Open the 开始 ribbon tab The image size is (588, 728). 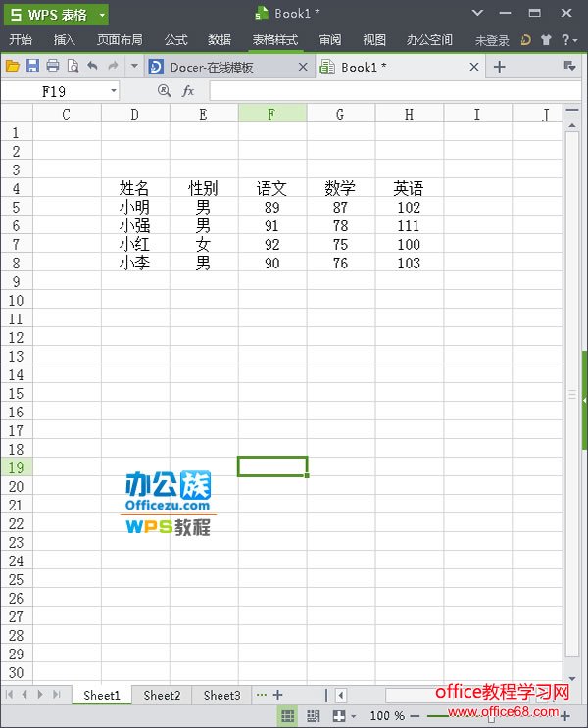coord(21,40)
